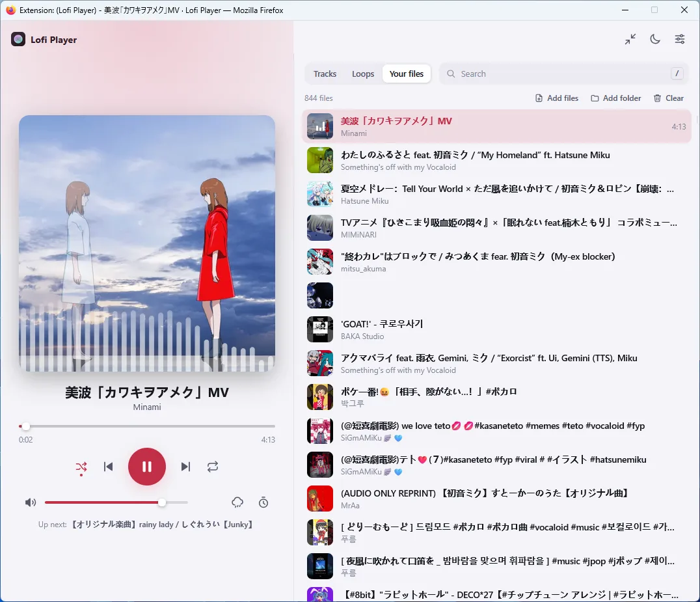Play the 'Exorcist' ft. Ui, Gemini track
Image resolution: width=700 pixels, height=602 pixels.
click(496, 364)
